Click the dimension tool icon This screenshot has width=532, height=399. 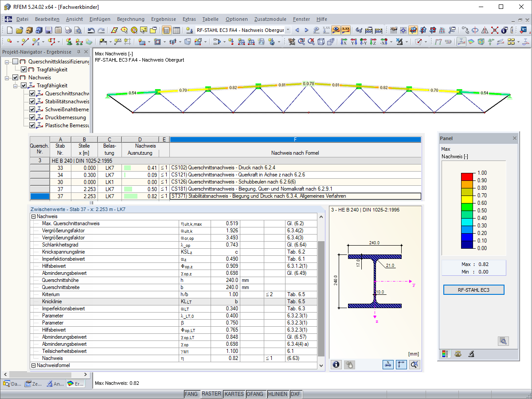tap(103, 42)
